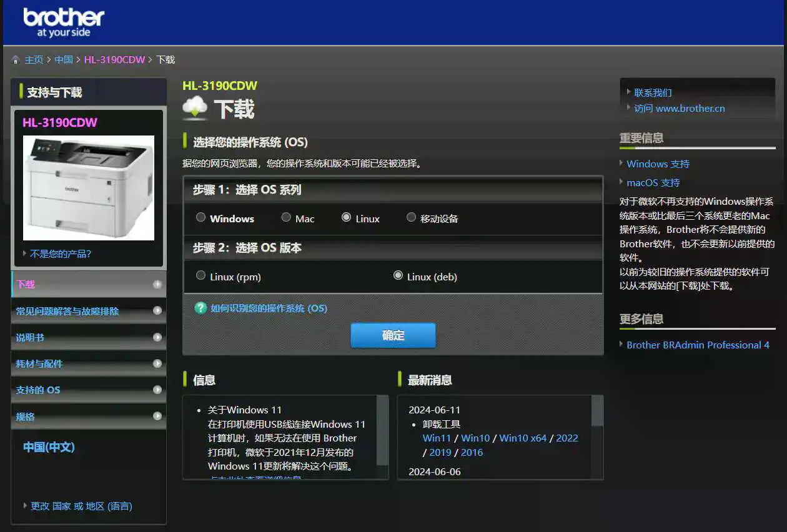Open 如何识别您的操作系统 (OS) help link

pos(269,308)
